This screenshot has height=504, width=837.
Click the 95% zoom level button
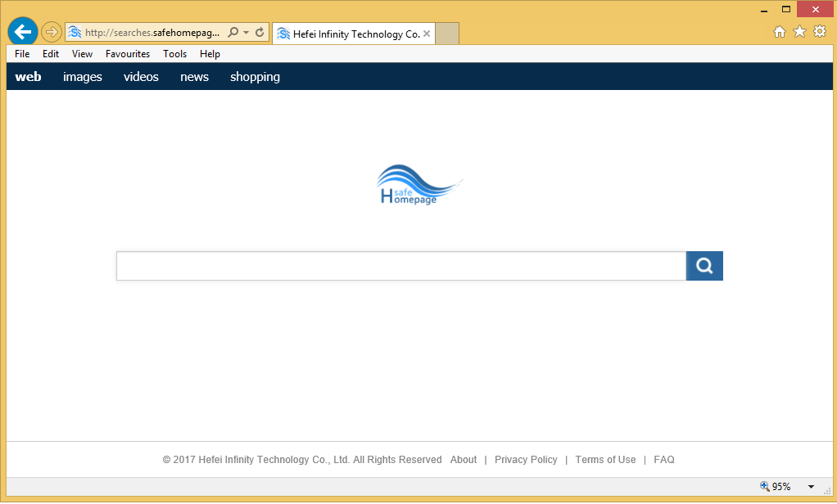(776, 487)
